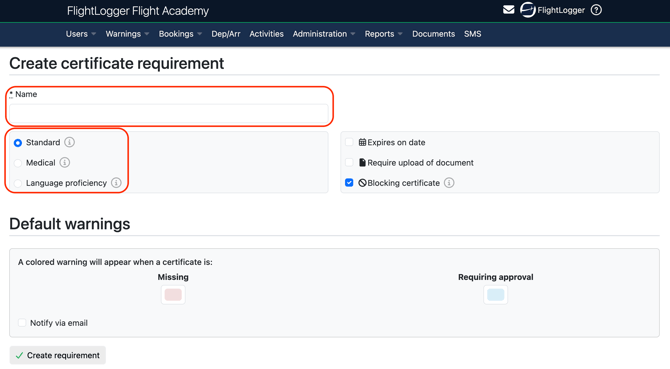Open the SMS menu item
Screen dimensions: 670x369
[473, 34]
